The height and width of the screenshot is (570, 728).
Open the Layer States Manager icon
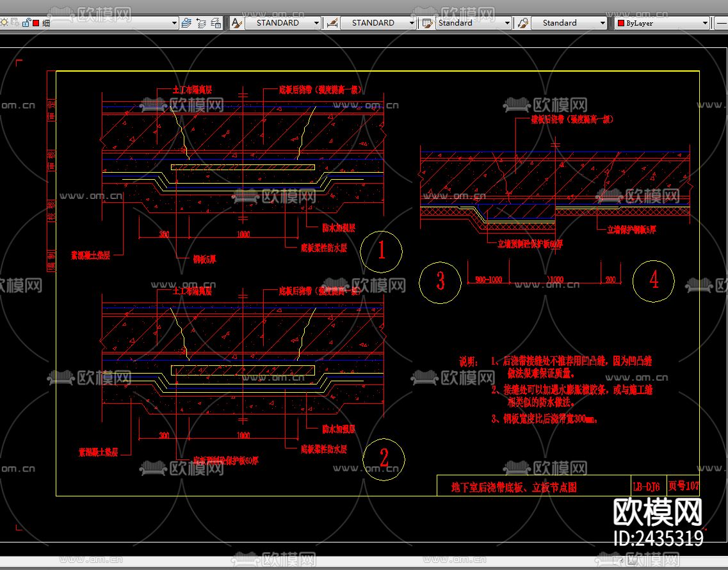point(216,23)
